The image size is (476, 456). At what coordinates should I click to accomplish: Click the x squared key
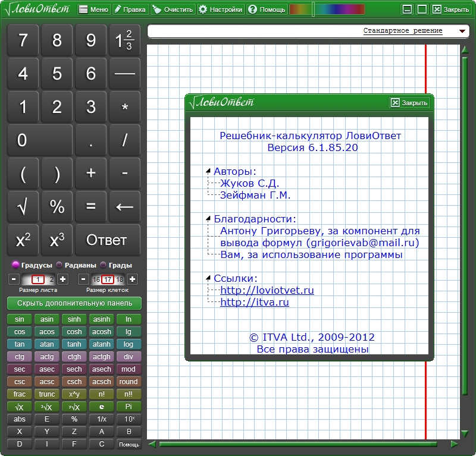(x=23, y=240)
